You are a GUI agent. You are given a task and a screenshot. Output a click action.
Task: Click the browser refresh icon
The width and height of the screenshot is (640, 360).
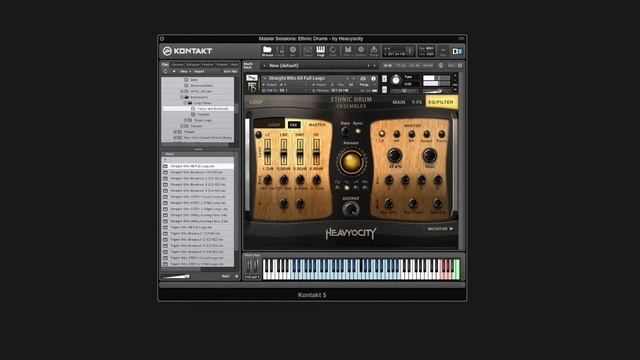[x=166, y=71]
